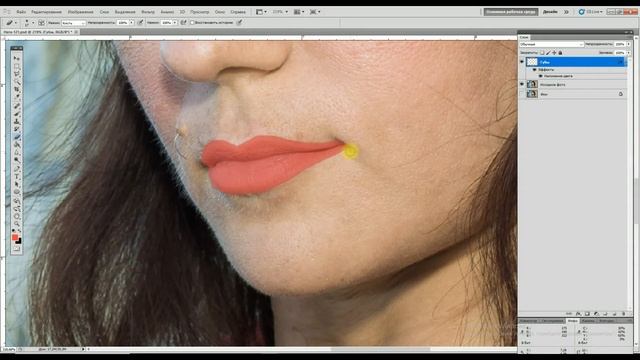This screenshot has height=360, width=640.
Task: Select the Brush tool
Action: pyautogui.click(x=17, y=113)
